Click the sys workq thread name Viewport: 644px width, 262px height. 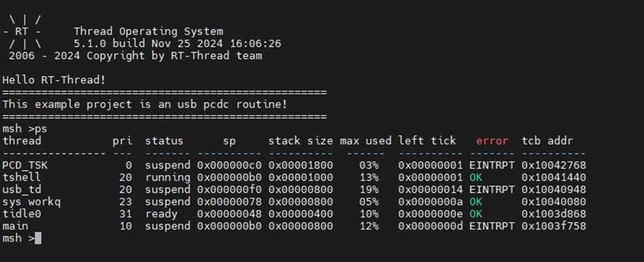click(x=32, y=202)
